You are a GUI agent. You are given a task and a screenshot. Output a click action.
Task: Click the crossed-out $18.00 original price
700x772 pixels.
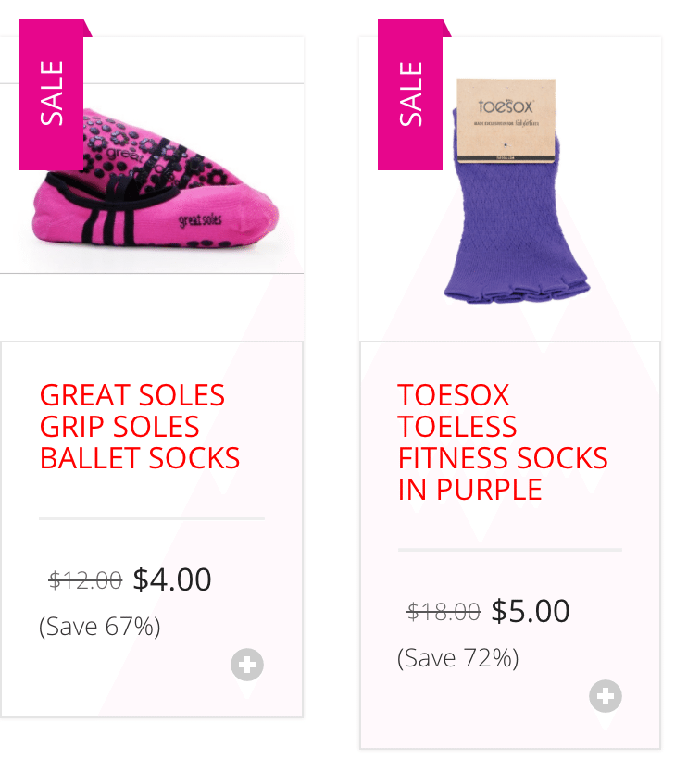tap(444, 612)
